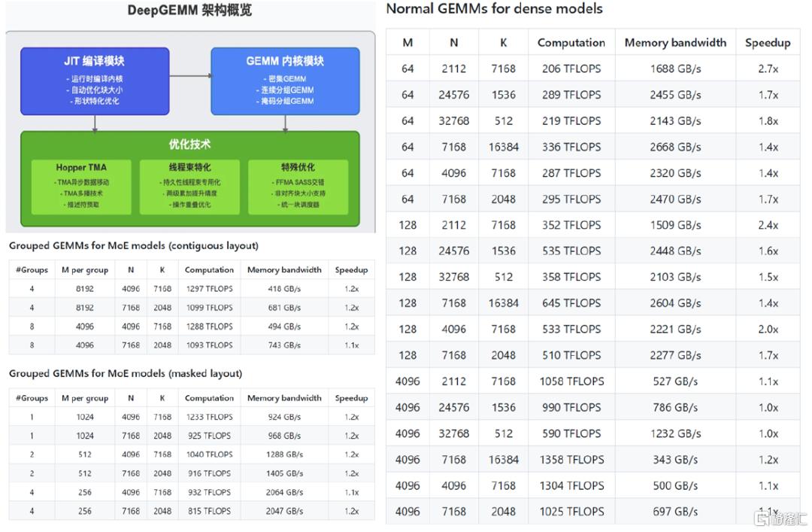Click the "2047 GB/s" cell
Screen dimensions: 812x532
[284, 511]
